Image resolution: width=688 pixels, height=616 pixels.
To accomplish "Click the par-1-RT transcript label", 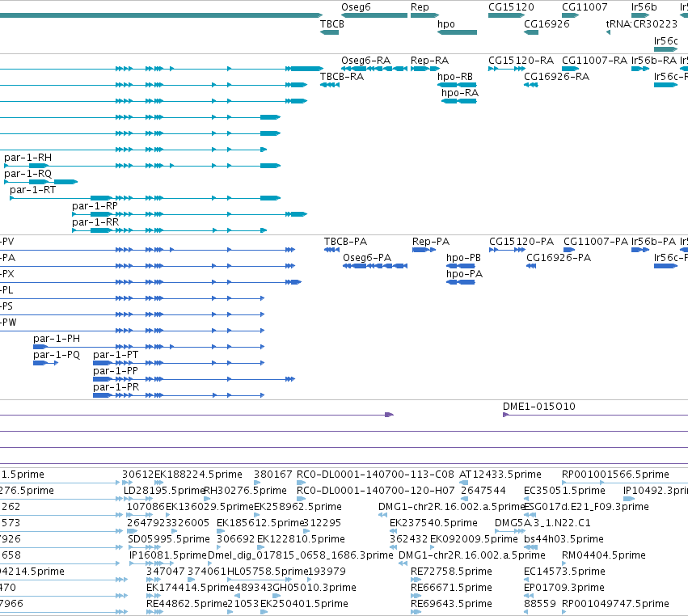I will 33,190.
